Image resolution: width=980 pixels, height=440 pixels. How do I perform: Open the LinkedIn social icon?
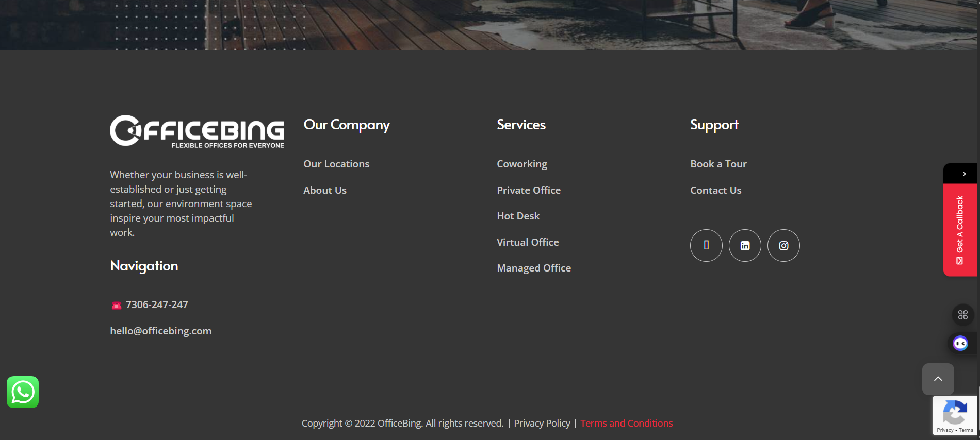745,245
